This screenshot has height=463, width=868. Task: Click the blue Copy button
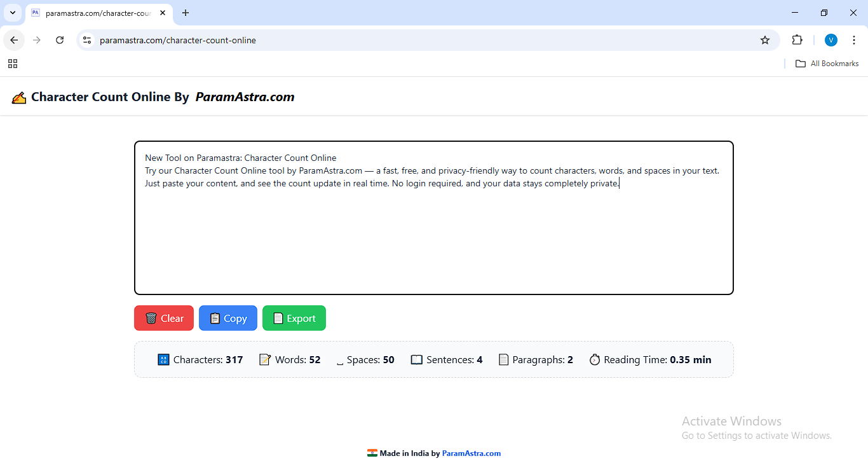(228, 318)
